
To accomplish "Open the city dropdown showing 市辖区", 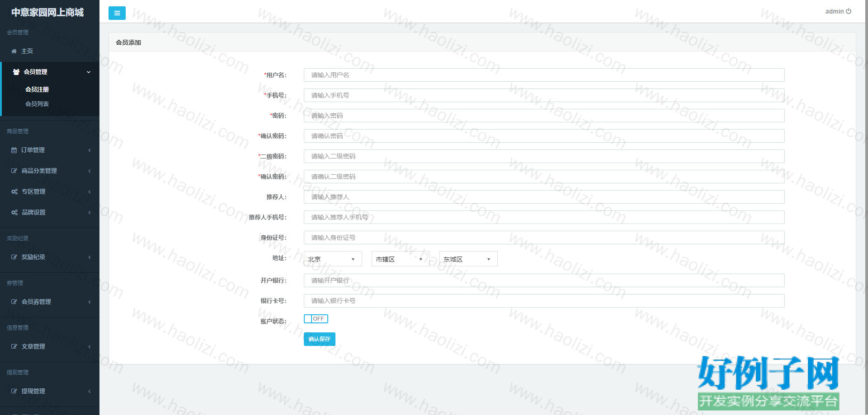I will [x=401, y=259].
